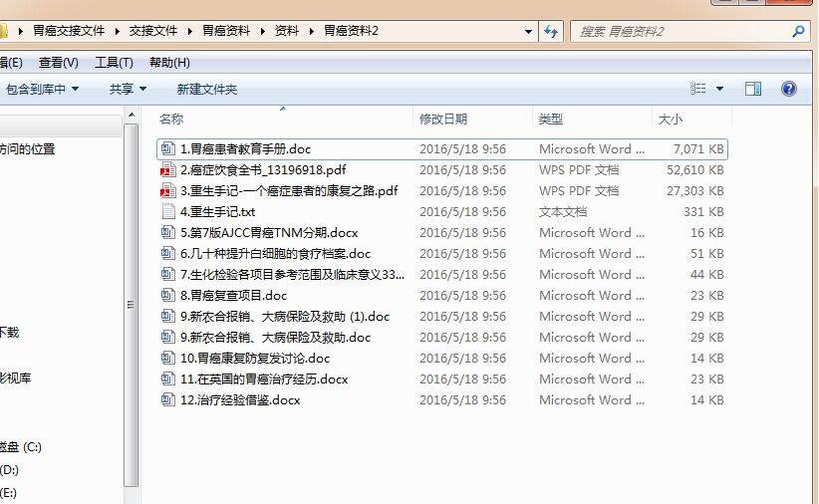Select drive (E:) in navigation pane
The height and width of the screenshot is (504, 819).
[8, 493]
